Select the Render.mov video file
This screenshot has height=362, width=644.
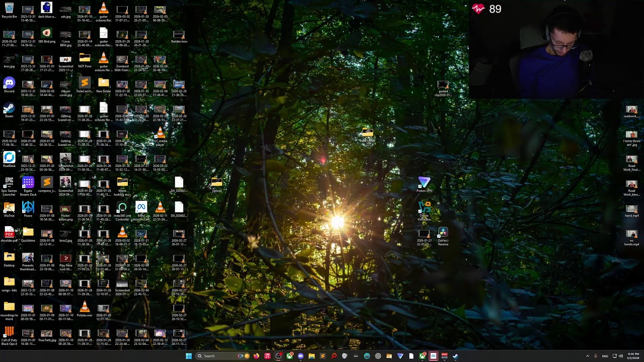pos(179,36)
